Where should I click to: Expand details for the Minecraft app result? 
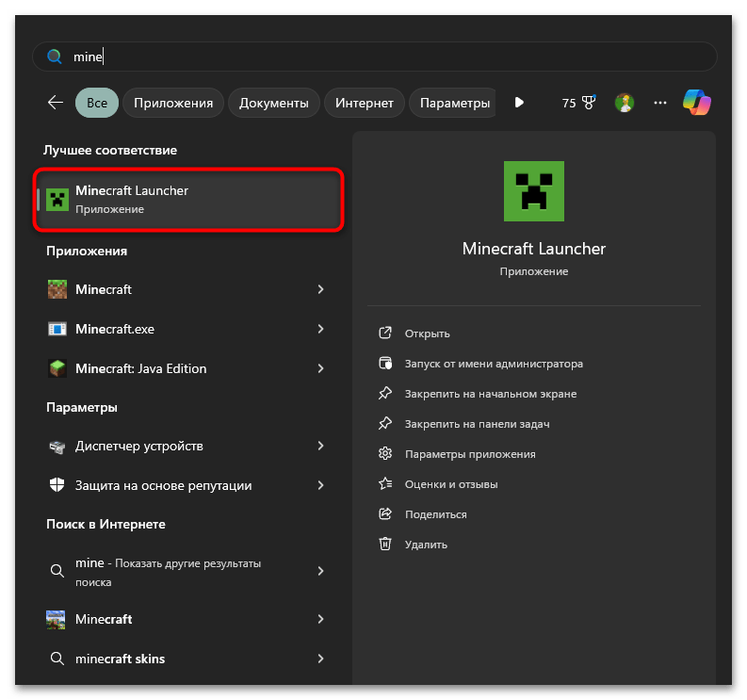320,289
